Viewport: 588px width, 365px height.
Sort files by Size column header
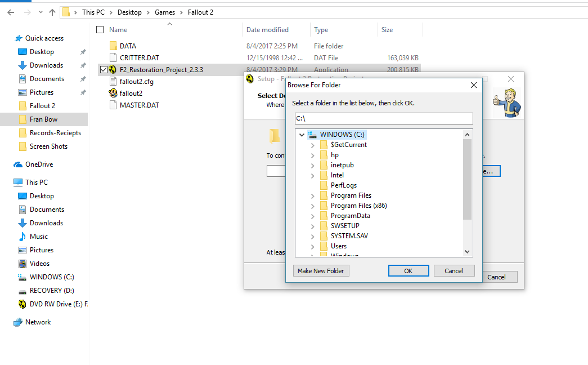pos(387,30)
